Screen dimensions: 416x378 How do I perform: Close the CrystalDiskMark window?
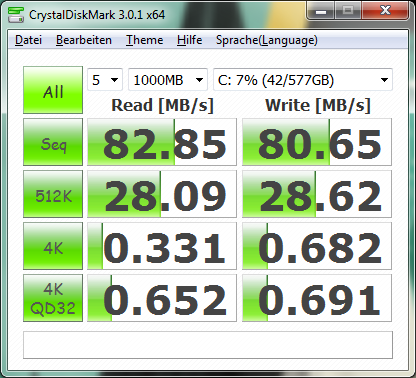point(385,11)
